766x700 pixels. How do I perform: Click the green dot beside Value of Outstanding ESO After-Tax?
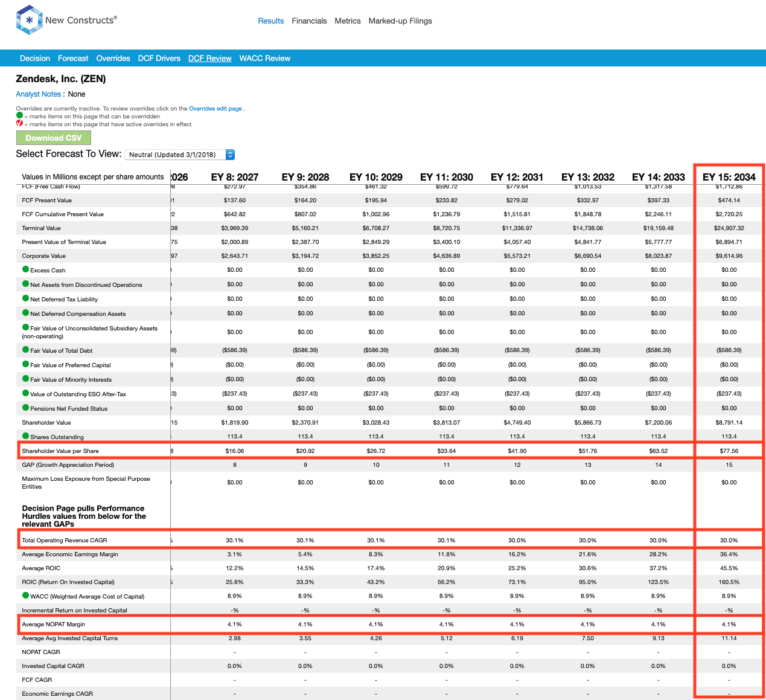click(25, 393)
